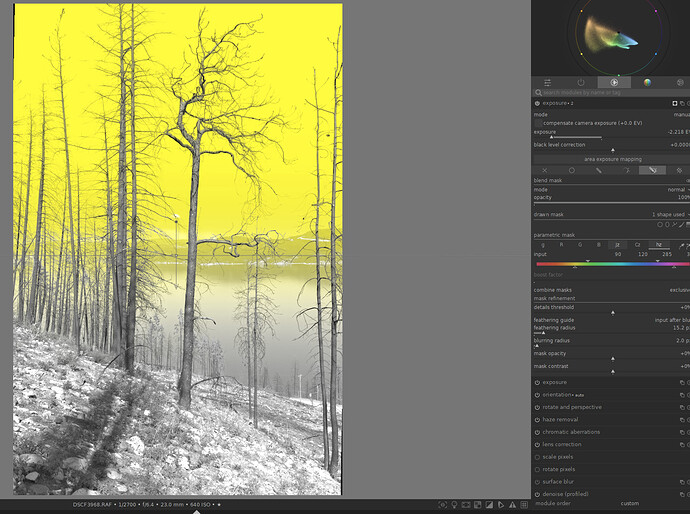Toggle the lower exposure module power button
This screenshot has height=514, width=690.
[x=537, y=382]
